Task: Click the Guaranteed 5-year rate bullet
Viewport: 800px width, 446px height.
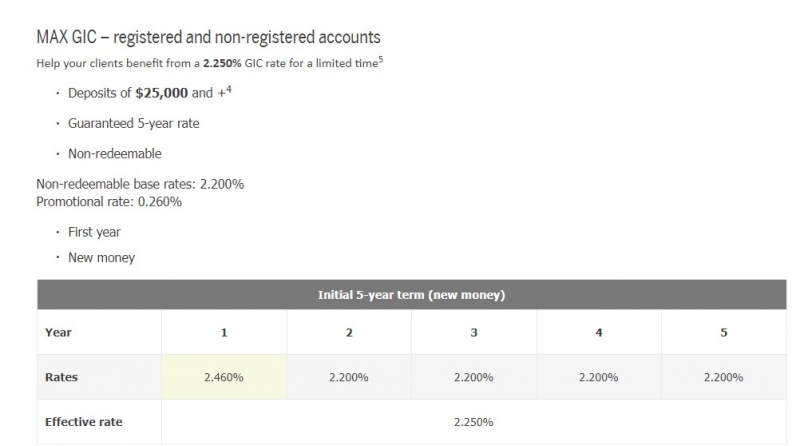Action: [x=134, y=123]
